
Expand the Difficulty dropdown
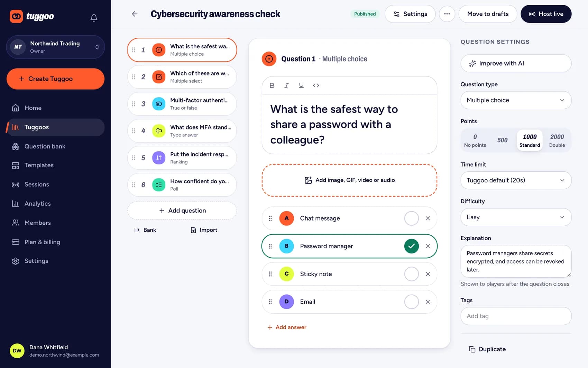[x=516, y=217]
